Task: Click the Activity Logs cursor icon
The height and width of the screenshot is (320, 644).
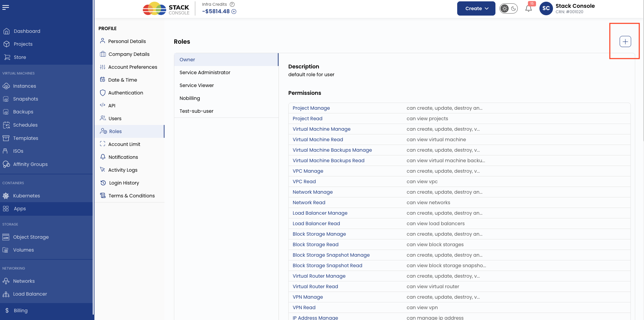Action: (103, 170)
